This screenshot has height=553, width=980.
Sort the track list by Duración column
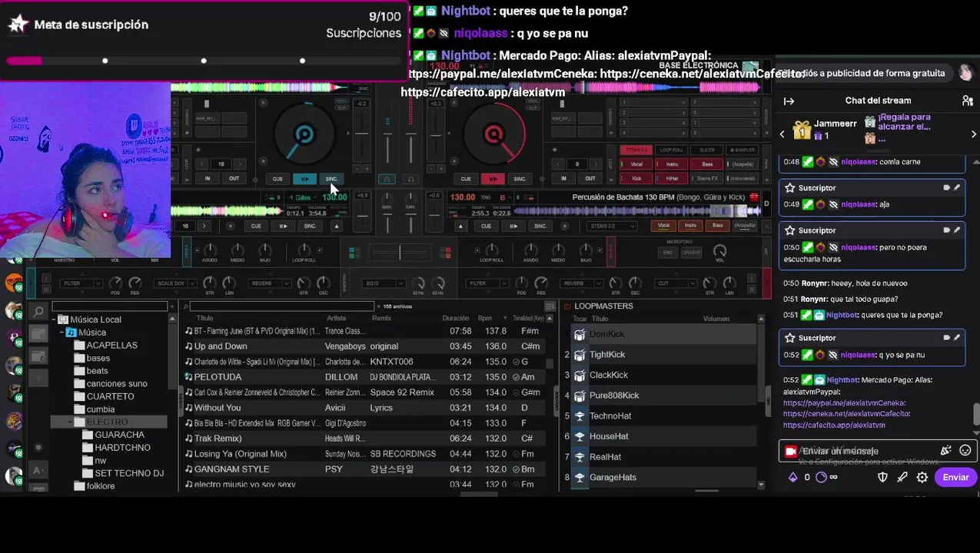(x=455, y=318)
